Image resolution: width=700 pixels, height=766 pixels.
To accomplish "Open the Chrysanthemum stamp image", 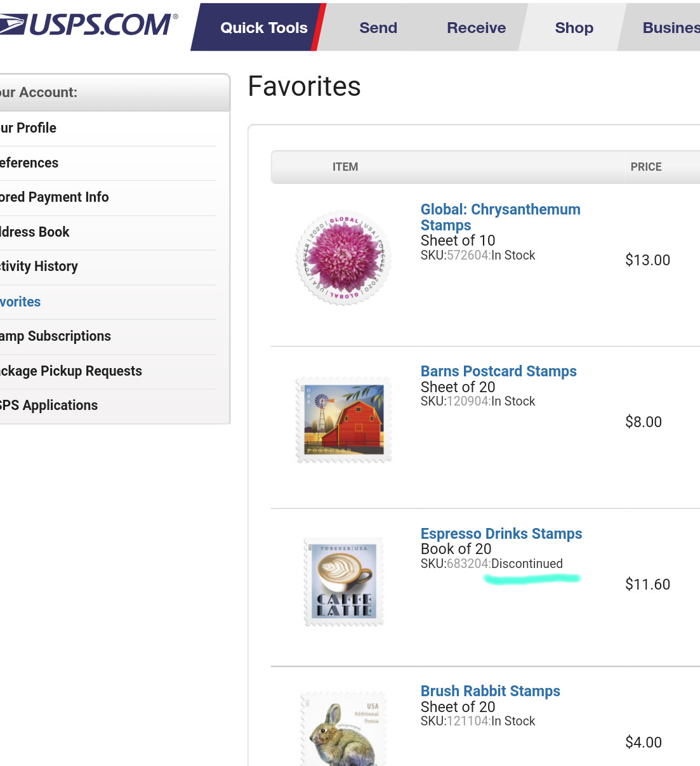I will tap(343, 258).
